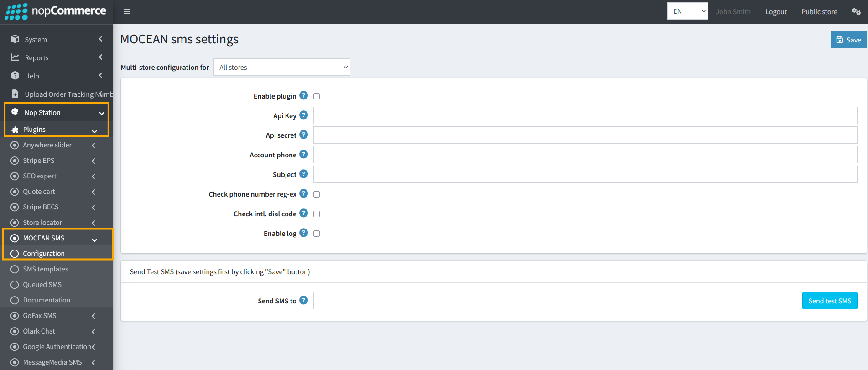Click the Nop Station icon

click(15, 112)
